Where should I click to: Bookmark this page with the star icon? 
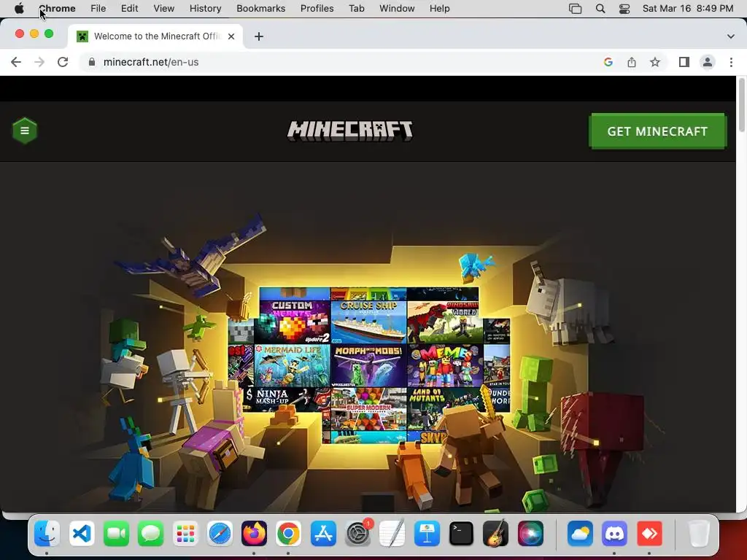655,62
